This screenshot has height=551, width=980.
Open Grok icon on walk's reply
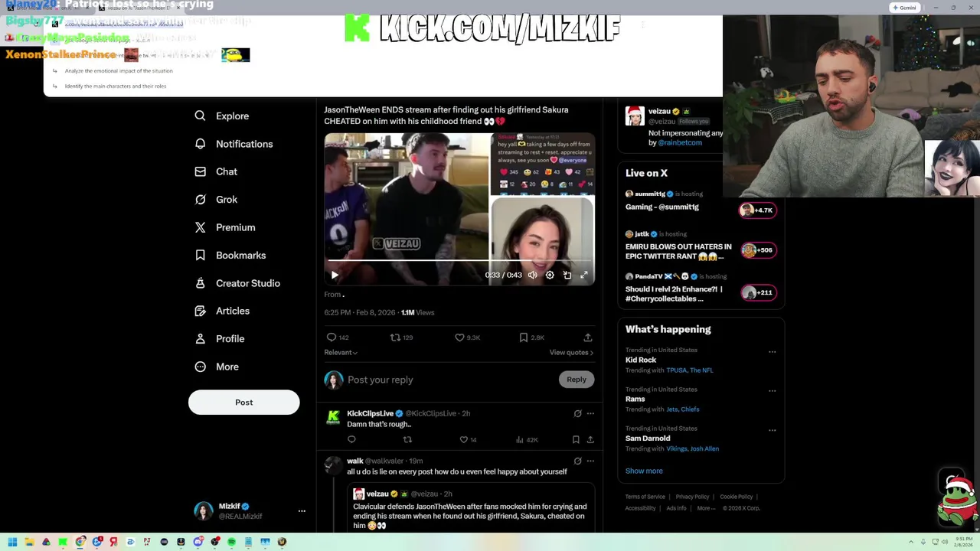point(578,461)
